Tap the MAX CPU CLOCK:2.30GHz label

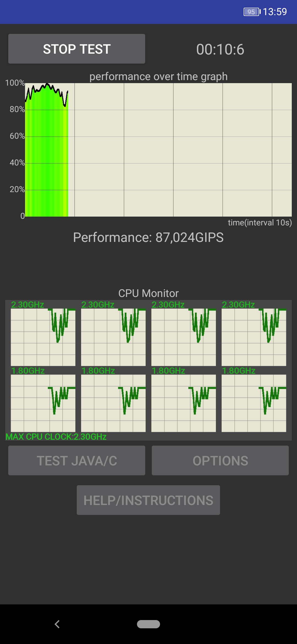(x=56, y=437)
